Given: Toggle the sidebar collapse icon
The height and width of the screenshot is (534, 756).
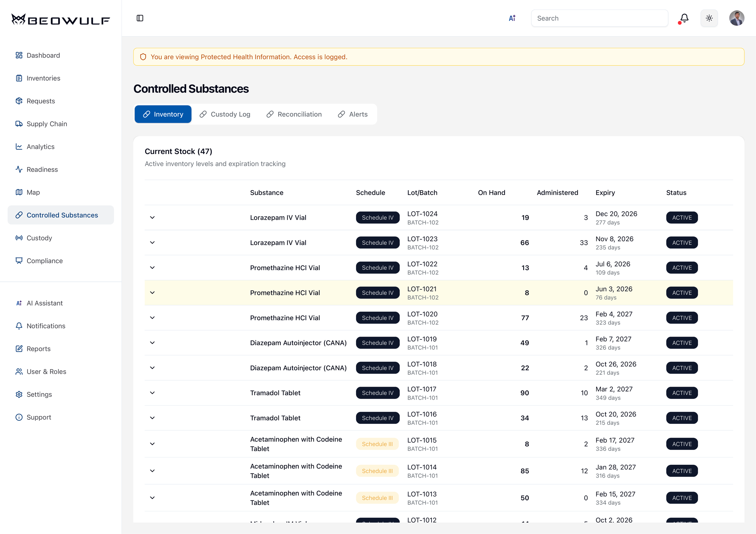Looking at the screenshot, I should (140, 18).
